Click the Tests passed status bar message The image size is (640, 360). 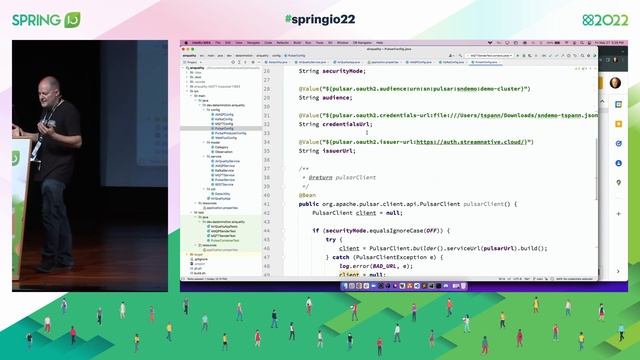[x=207, y=279]
